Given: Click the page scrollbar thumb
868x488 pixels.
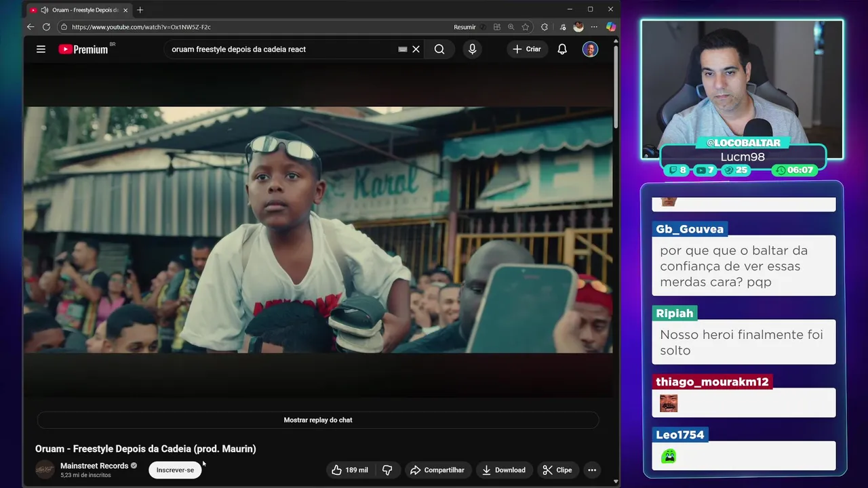Looking at the screenshot, I should (616, 87).
